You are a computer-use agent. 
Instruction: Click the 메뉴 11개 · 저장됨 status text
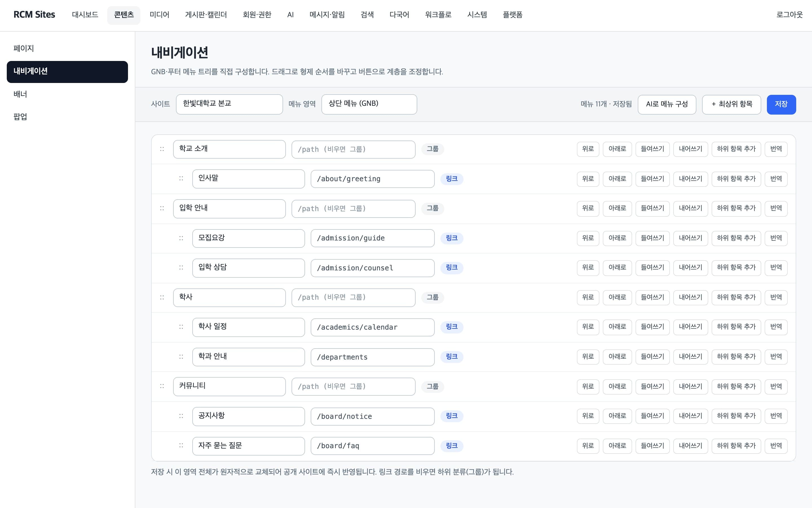click(606, 104)
